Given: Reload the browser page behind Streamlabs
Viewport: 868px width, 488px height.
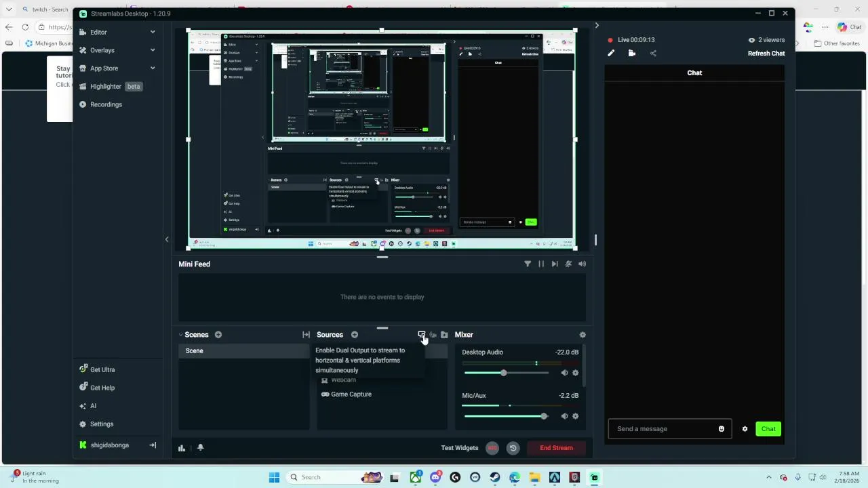Looking at the screenshot, I should click(25, 27).
